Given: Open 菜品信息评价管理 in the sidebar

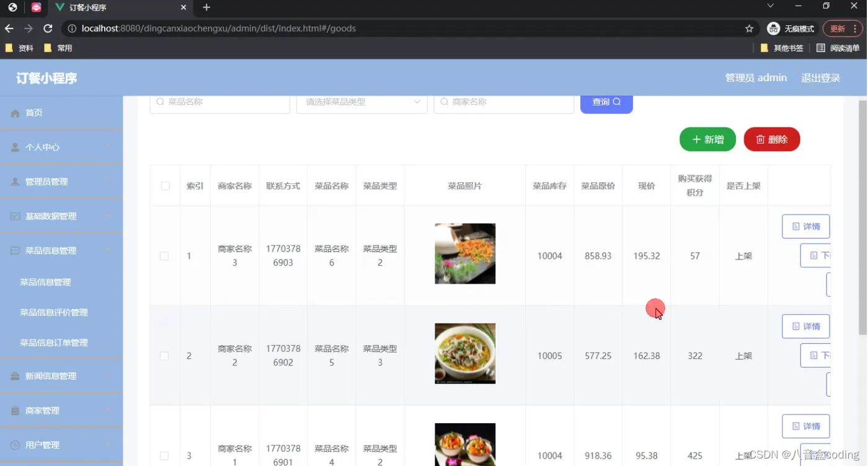Looking at the screenshot, I should coord(54,312).
